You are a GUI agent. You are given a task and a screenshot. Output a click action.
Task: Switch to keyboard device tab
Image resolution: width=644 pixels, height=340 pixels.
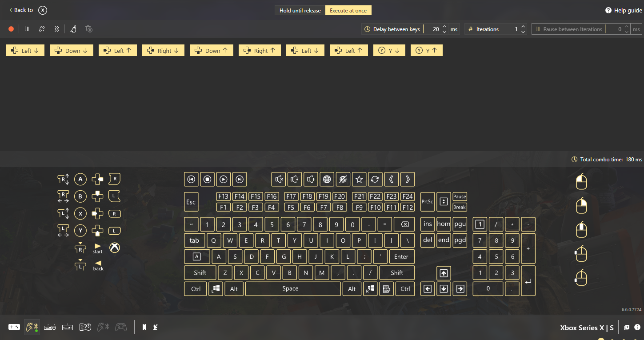(68, 327)
